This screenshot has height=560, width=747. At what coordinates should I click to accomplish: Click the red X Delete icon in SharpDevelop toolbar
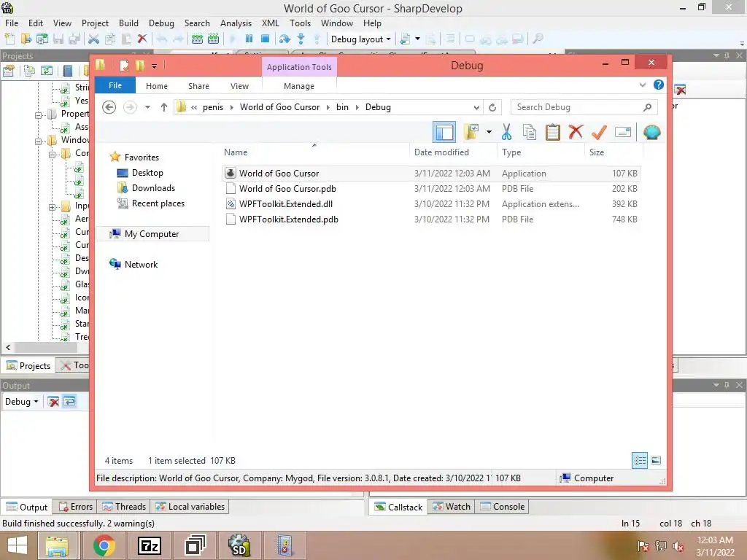[142, 39]
